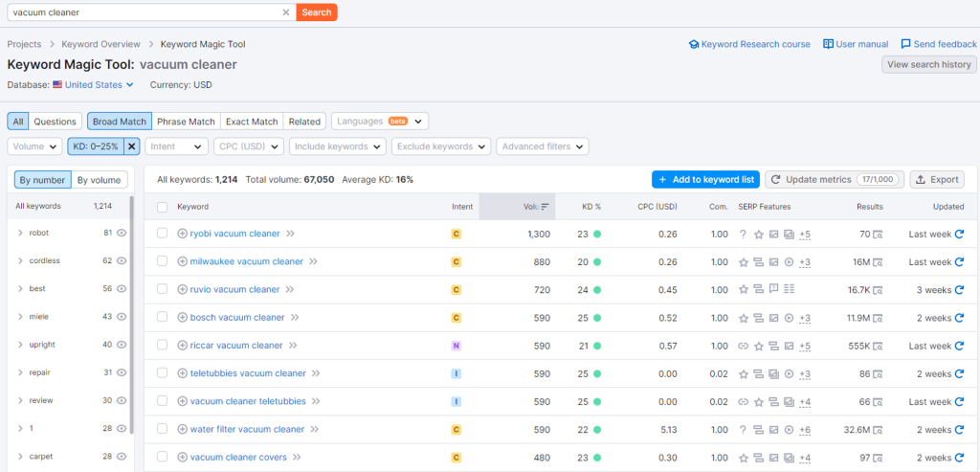Tick the select-all keywords checkbox in header
This screenshot has width=980, height=472.
point(163,207)
